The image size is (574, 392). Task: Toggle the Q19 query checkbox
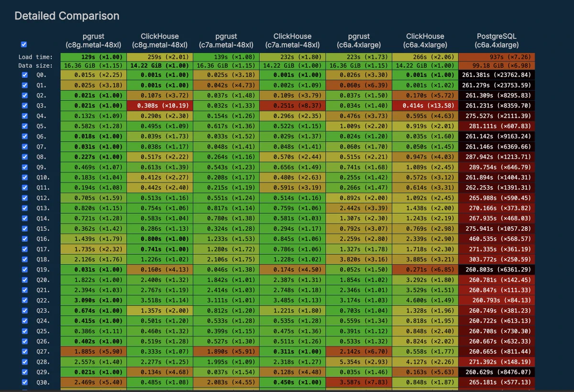point(24,269)
